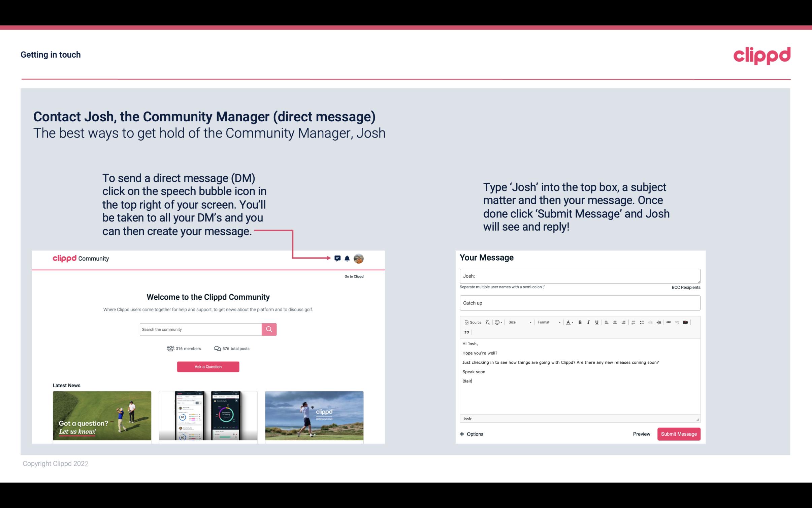The width and height of the screenshot is (812, 508).
Task: Click the Italic formatting icon
Action: click(x=588, y=323)
